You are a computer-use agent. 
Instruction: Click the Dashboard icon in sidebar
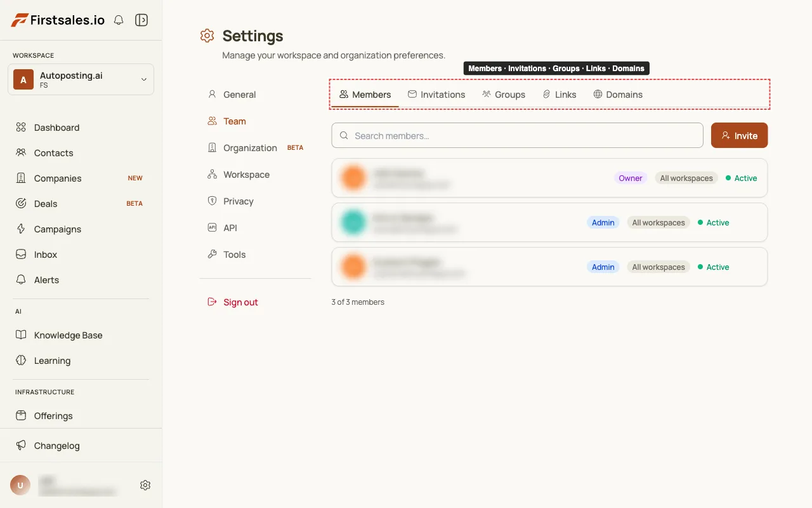21,128
